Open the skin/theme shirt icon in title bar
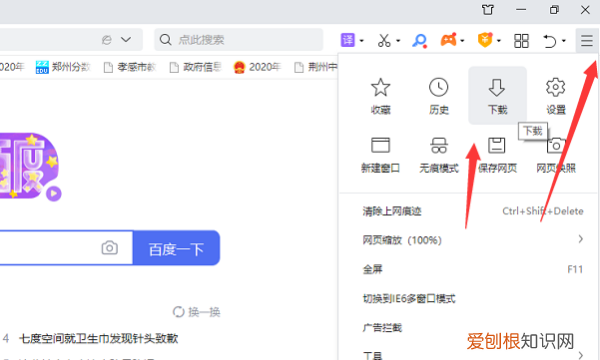This screenshot has height=360, width=600. (488, 10)
